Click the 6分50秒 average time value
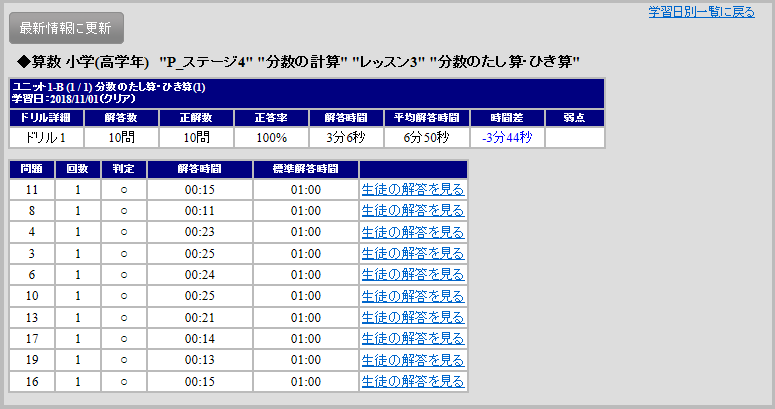 (x=427, y=137)
